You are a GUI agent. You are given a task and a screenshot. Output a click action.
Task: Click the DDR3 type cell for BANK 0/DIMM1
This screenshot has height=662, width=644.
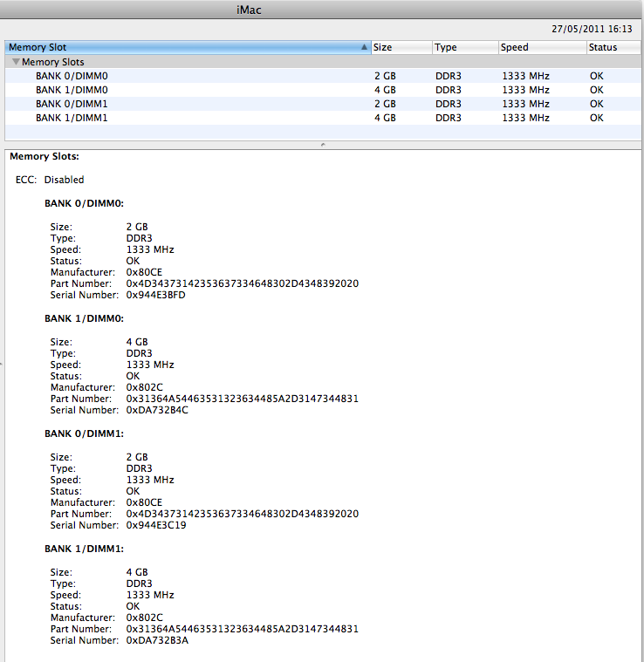coord(449,104)
